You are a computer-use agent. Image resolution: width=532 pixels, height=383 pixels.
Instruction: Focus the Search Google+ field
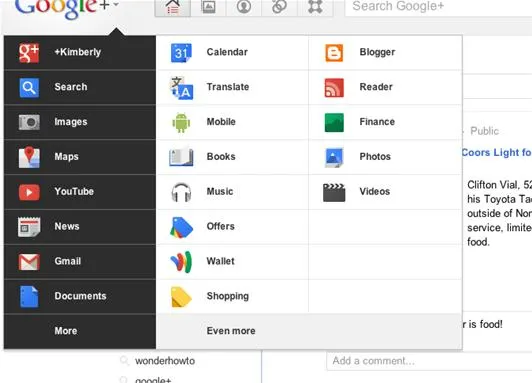(x=438, y=7)
